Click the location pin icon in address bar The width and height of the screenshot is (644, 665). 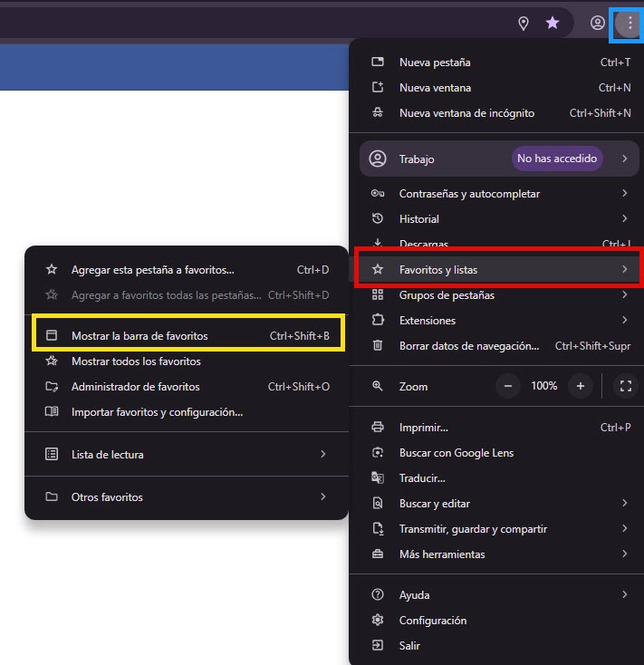coord(523,24)
